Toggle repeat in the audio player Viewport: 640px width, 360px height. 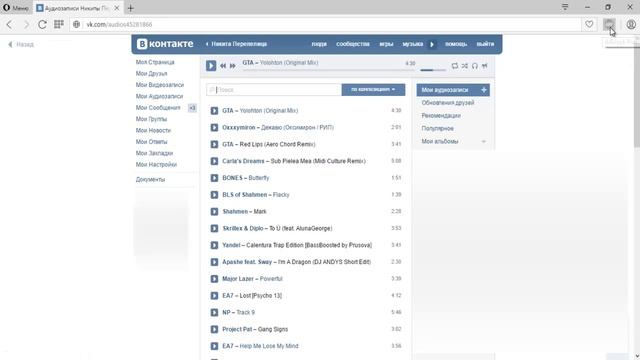pyautogui.click(x=455, y=66)
